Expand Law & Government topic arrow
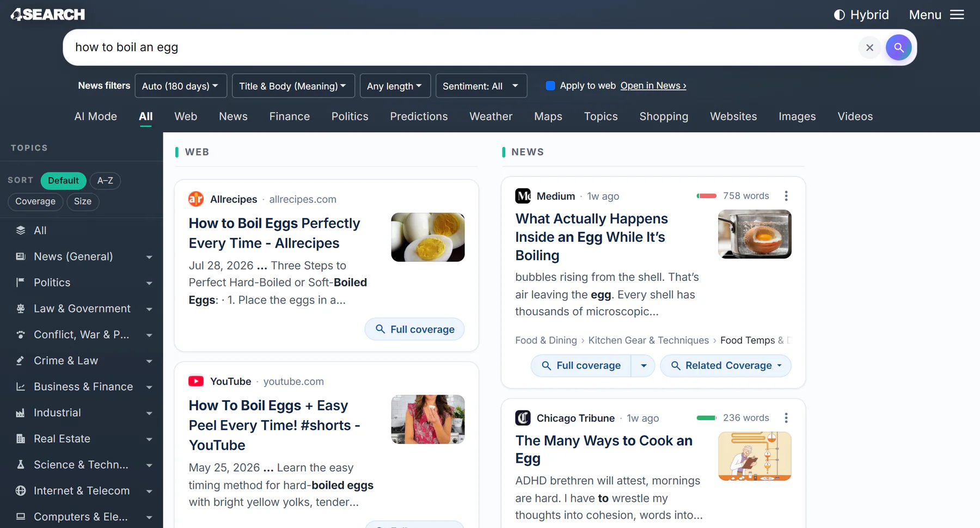This screenshot has height=528, width=980. (149, 309)
